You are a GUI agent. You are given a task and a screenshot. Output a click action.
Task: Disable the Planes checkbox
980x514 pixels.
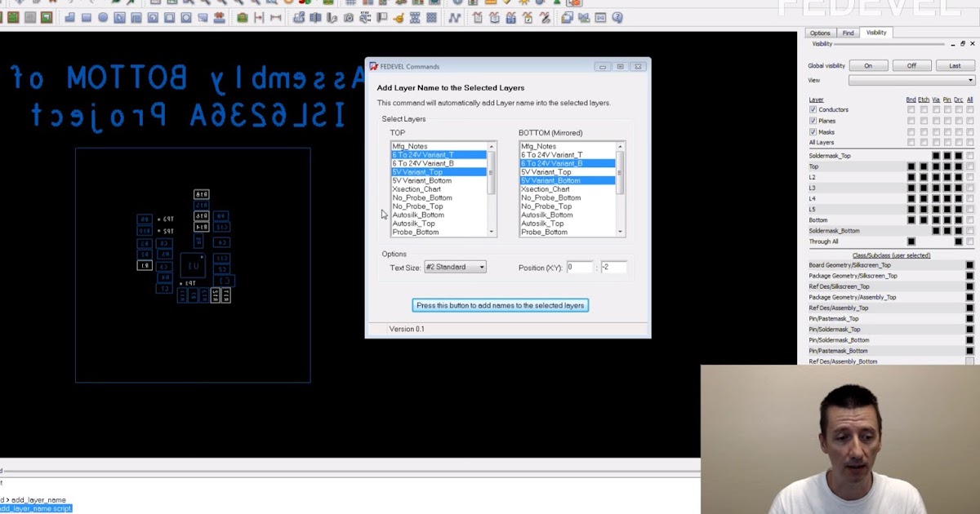point(813,121)
